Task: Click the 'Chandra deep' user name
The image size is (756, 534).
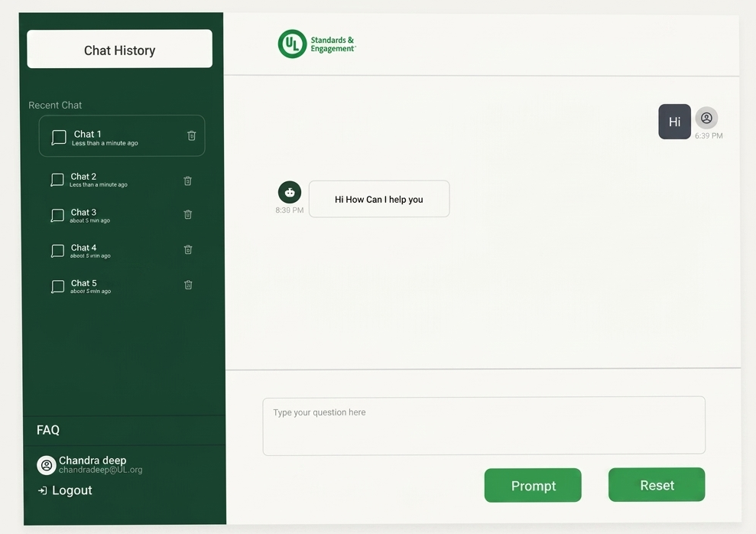Action: coord(92,461)
